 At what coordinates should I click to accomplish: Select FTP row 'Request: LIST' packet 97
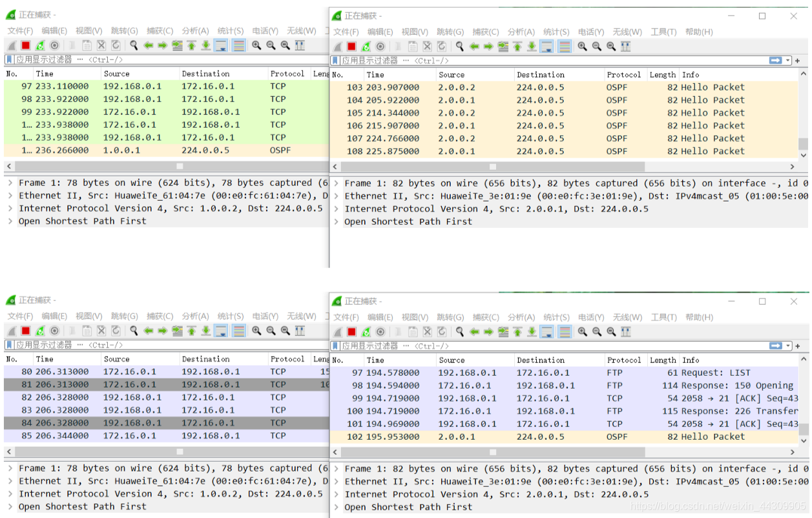tap(564, 373)
